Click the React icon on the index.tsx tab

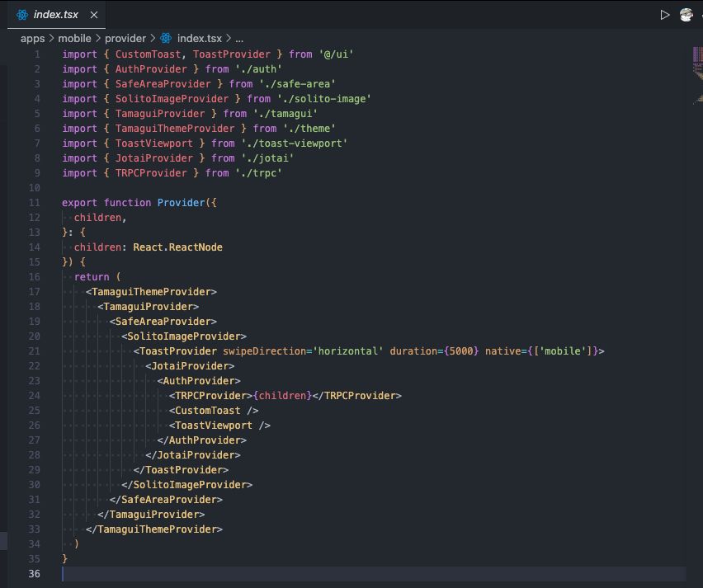22,15
